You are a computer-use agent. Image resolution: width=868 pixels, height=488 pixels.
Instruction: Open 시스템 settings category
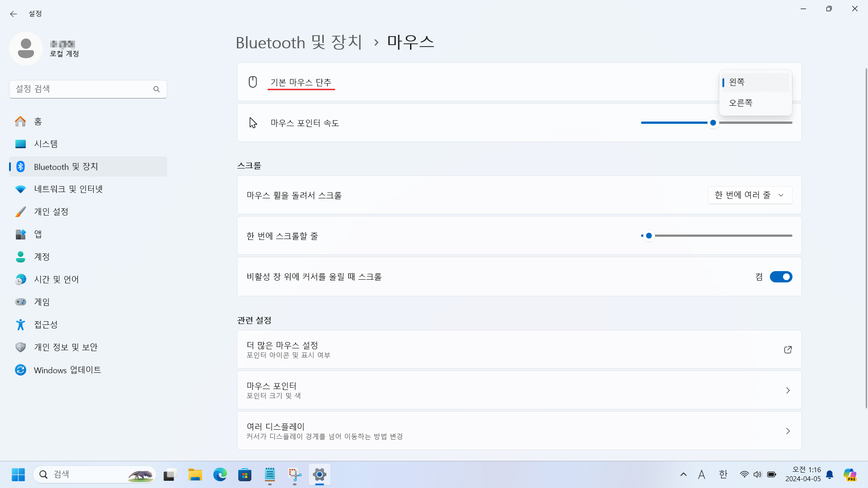coord(88,144)
